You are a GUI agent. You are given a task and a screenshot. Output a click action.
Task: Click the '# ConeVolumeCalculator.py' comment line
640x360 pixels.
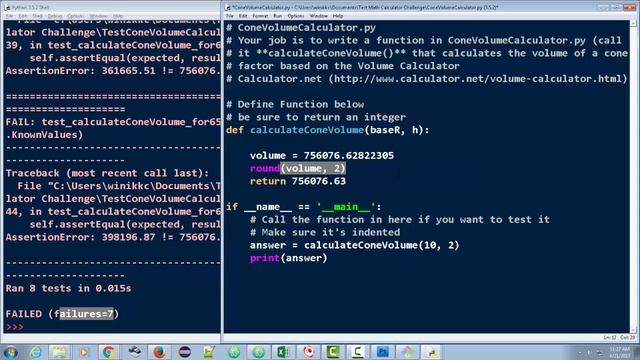301,27
